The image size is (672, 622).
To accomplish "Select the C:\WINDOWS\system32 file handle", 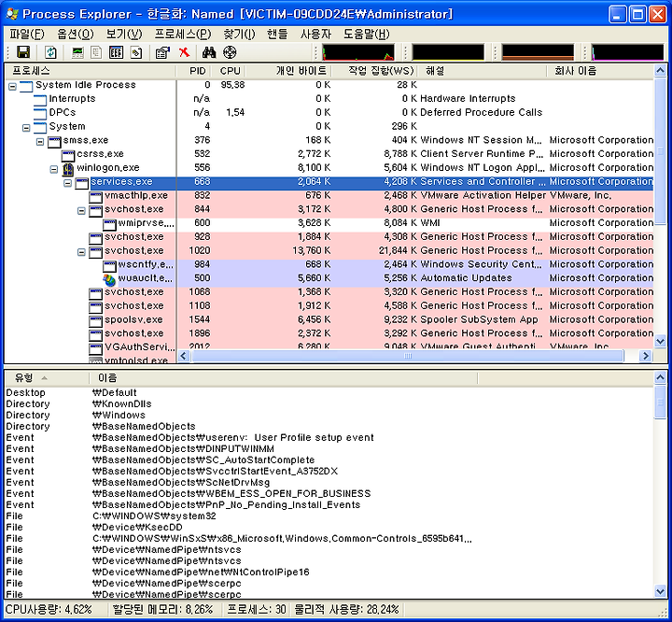I will click(329, 516).
